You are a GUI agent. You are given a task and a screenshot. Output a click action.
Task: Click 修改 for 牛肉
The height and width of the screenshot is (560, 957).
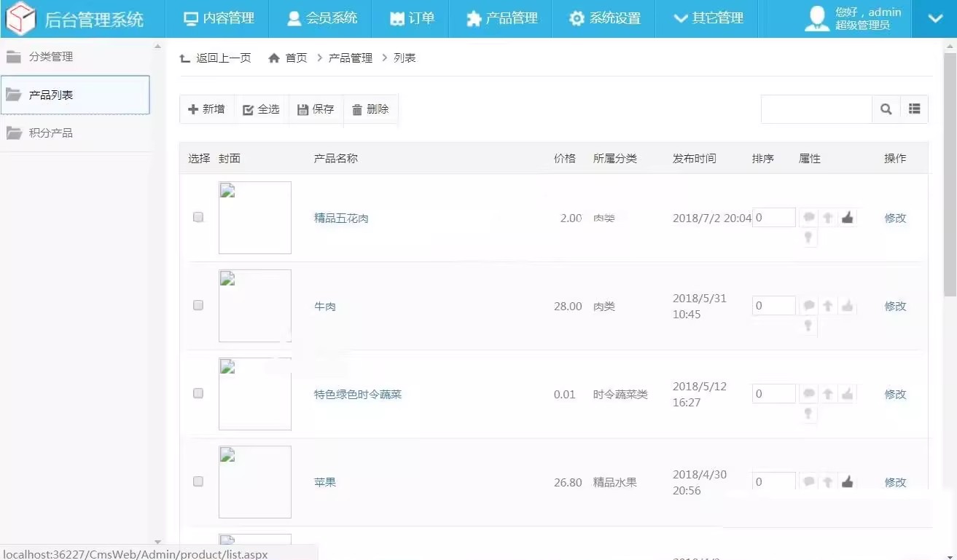point(895,306)
